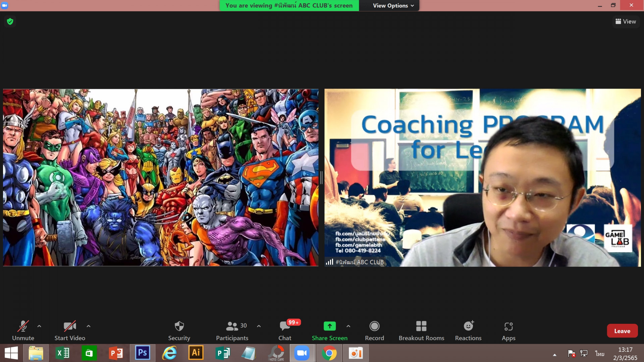Click the shared superhero screen image
This screenshot has height=362, width=644.
click(x=161, y=177)
